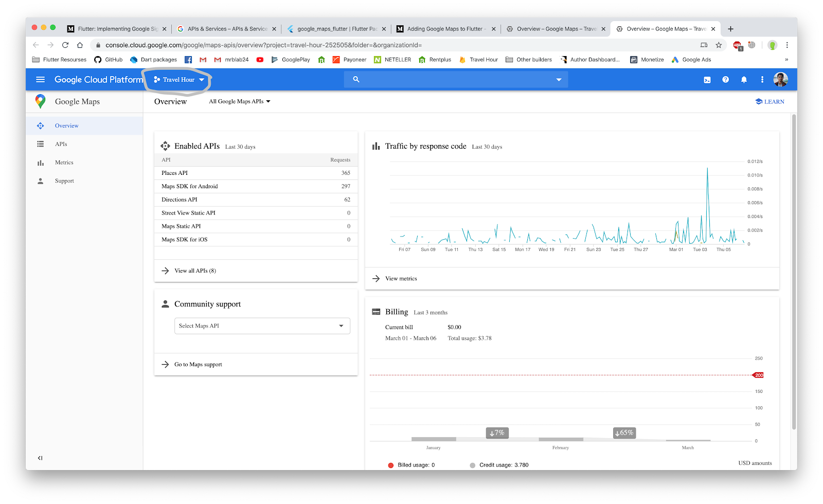Click Go to Maps support link

192,365
